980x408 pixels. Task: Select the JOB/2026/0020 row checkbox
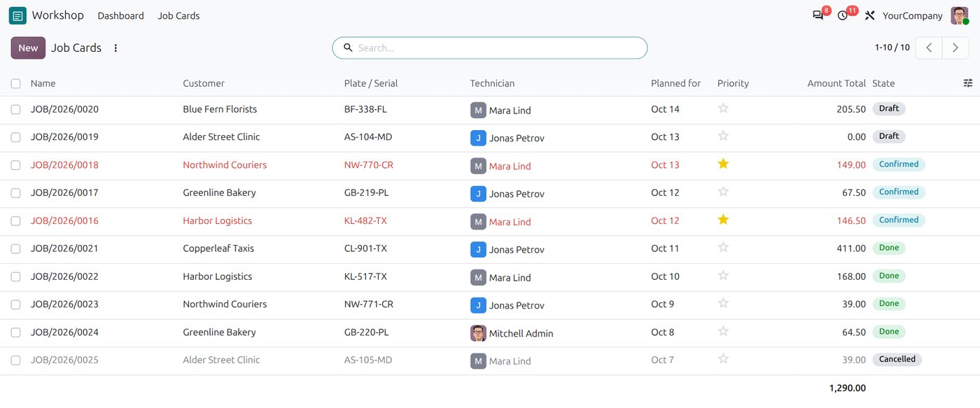coord(15,110)
